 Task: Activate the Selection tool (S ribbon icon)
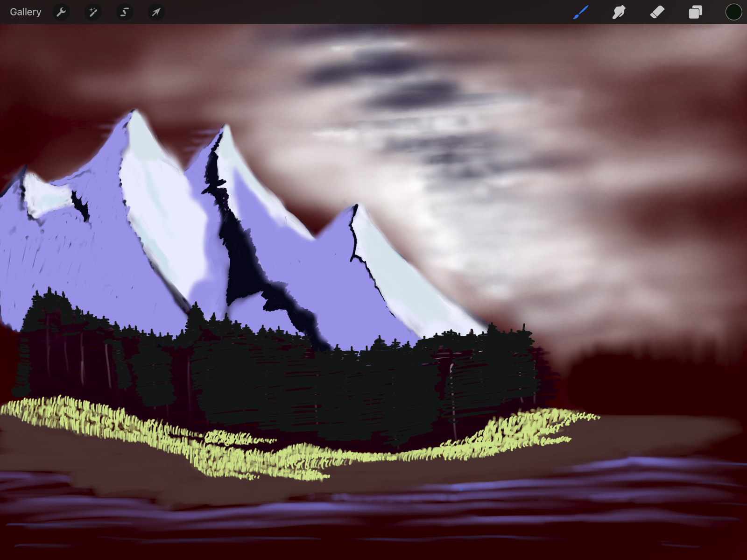click(x=124, y=12)
